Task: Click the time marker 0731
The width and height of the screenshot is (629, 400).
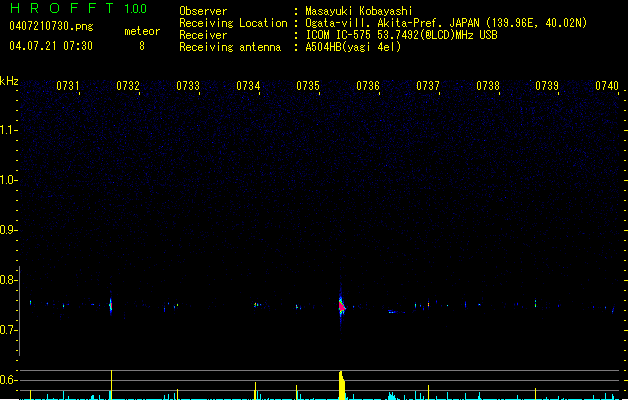Action: (x=67, y=86)
